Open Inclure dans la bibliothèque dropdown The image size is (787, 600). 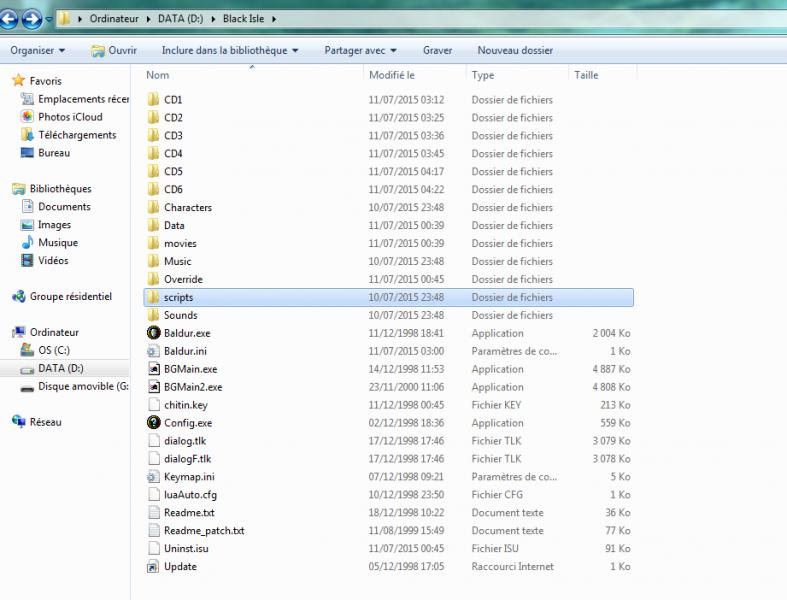[x=230, y=50]
